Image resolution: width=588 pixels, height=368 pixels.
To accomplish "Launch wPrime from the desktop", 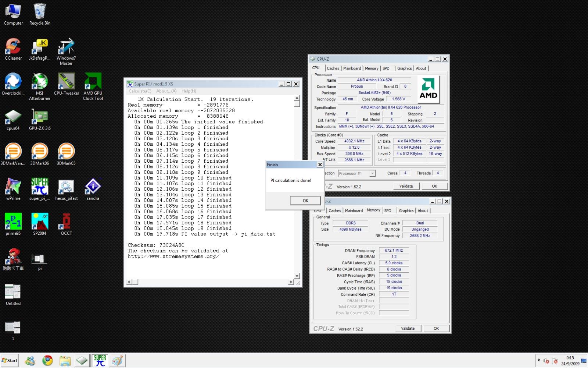I will point(13,190).
